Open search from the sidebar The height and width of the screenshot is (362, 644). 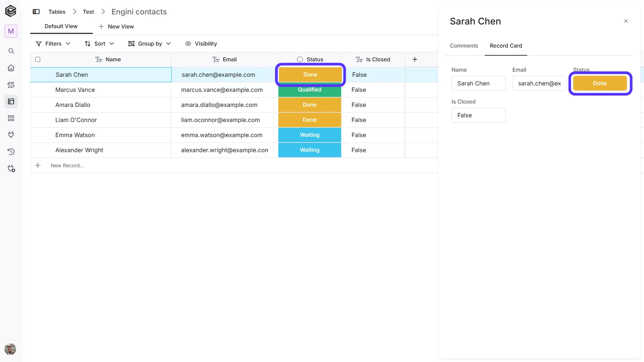[11, 51]
